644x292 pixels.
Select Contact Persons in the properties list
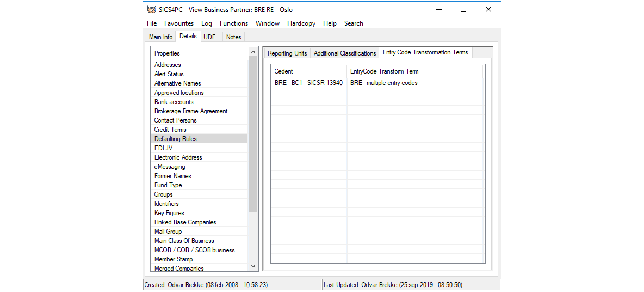click(x=175, y=120)
